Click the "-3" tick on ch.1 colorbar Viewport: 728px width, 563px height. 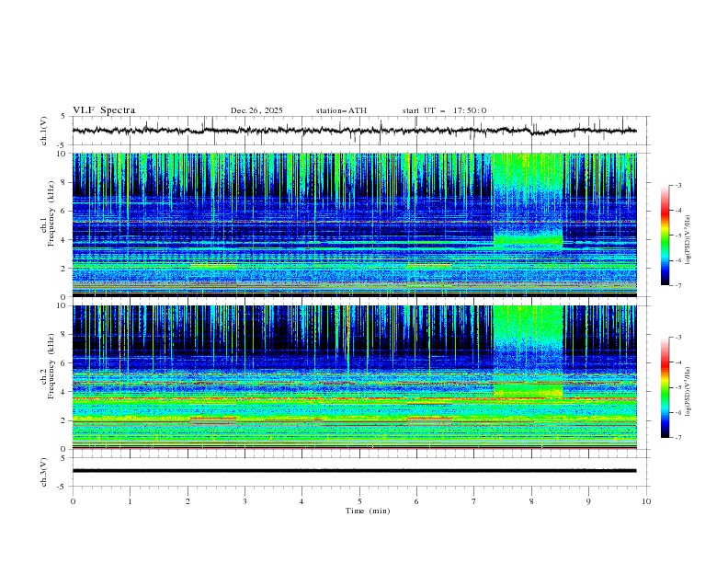click(677, 185)
